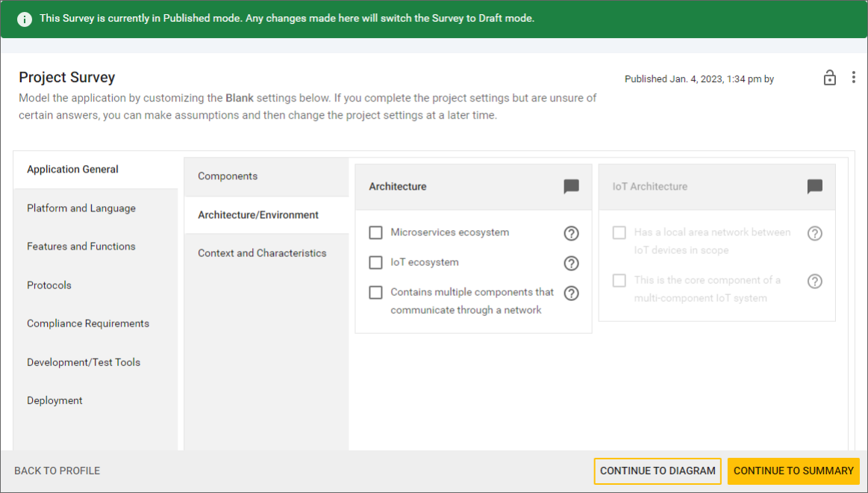Screen dimensions: 868x493
Task: Open the Context and Characteristics section
Action: click(x=262, y=253)
